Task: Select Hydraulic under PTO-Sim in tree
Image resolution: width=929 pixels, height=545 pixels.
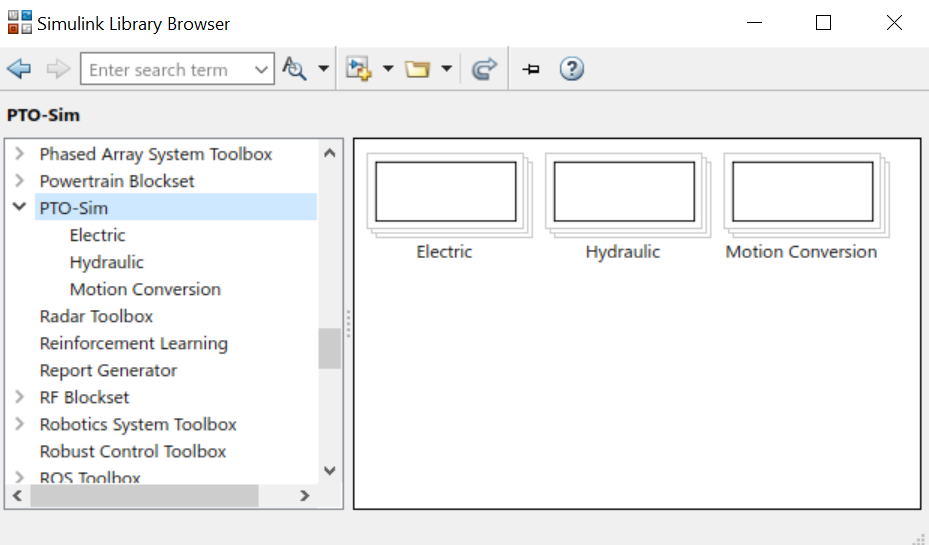Action: 107,262
